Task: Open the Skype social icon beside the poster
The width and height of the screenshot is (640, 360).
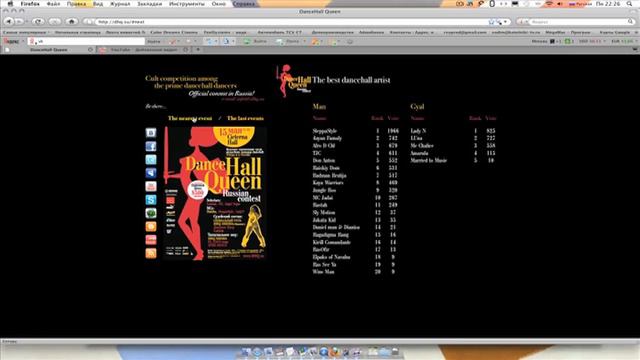Action: click(x=151, y=200)
